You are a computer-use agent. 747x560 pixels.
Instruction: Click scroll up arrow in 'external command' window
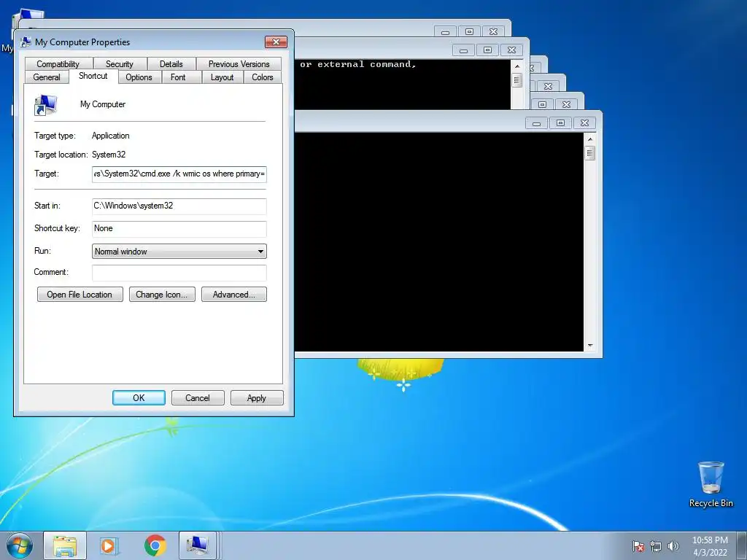pos(517,66)
